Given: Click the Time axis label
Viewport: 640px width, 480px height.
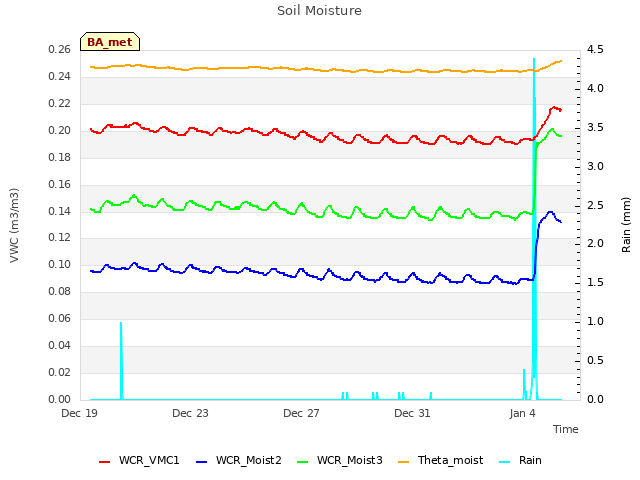Looking at the screenshot, I should point(566,429).
